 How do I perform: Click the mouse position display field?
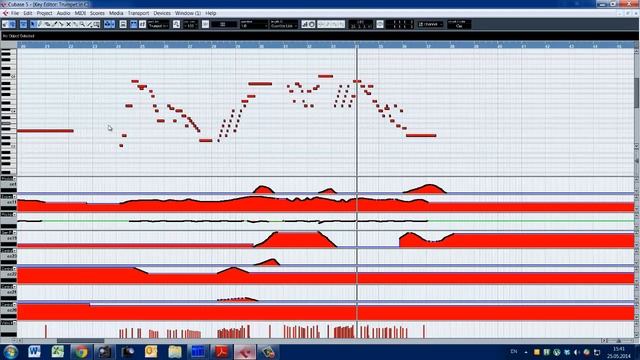click(361, 24)
